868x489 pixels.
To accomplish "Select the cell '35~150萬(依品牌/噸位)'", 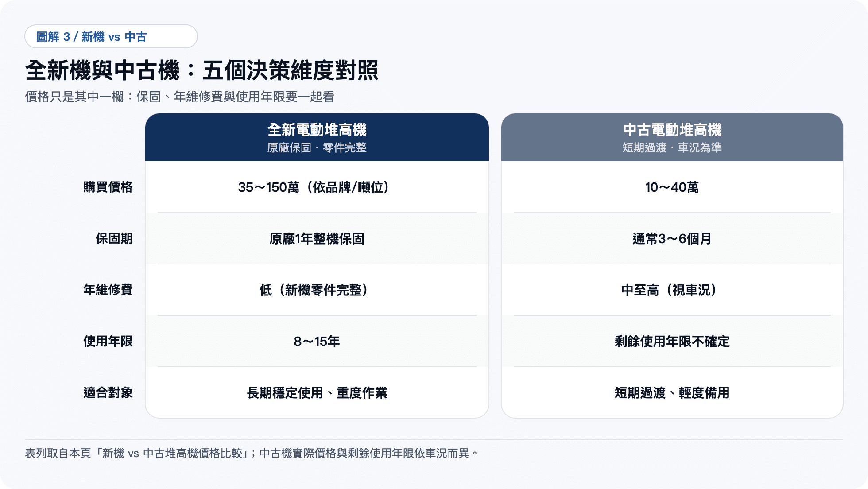I will pos(317,187).
